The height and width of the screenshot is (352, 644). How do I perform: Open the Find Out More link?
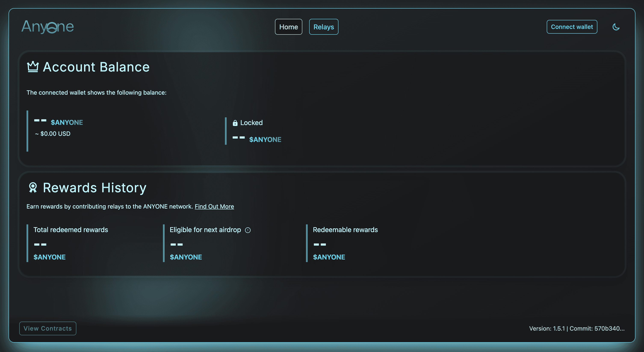coord(214,206)
